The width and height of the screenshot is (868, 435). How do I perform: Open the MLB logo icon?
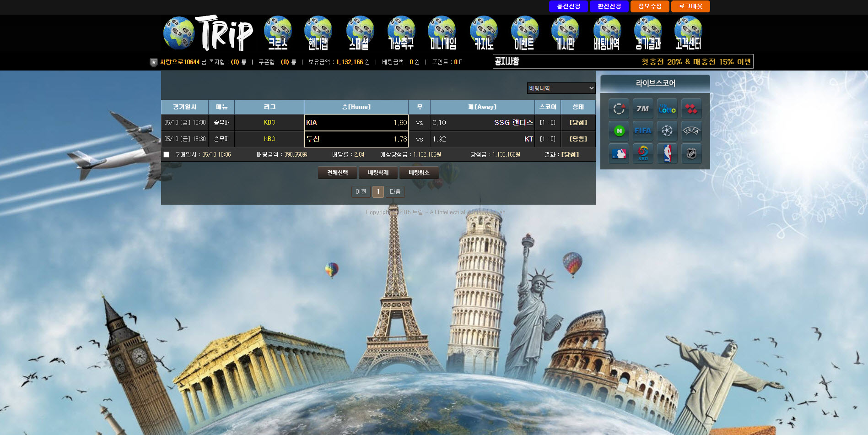click(x=619, y=153)
